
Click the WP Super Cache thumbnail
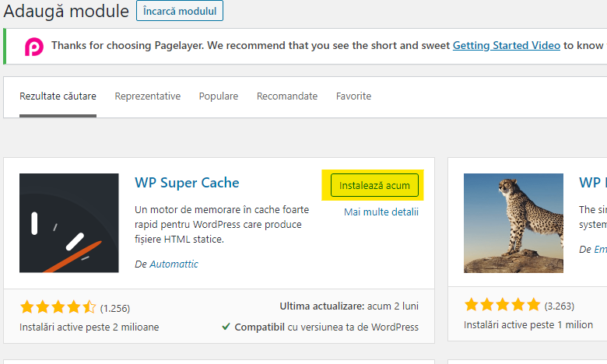pos(69,222)
